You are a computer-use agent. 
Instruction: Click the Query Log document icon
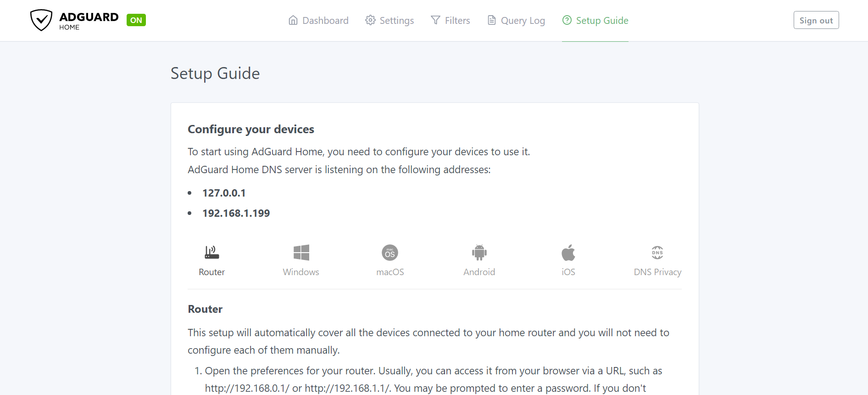click(x=491, y=20)
